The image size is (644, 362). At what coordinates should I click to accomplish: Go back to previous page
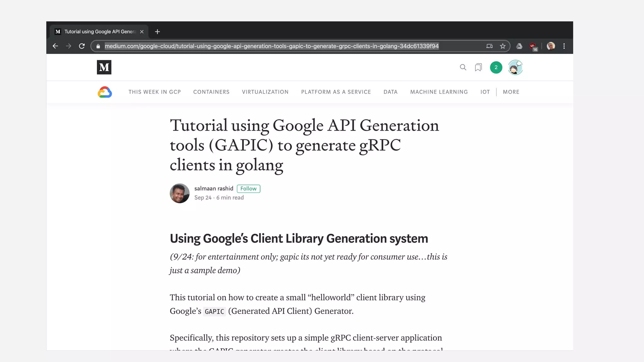click(x=55, y=46)
